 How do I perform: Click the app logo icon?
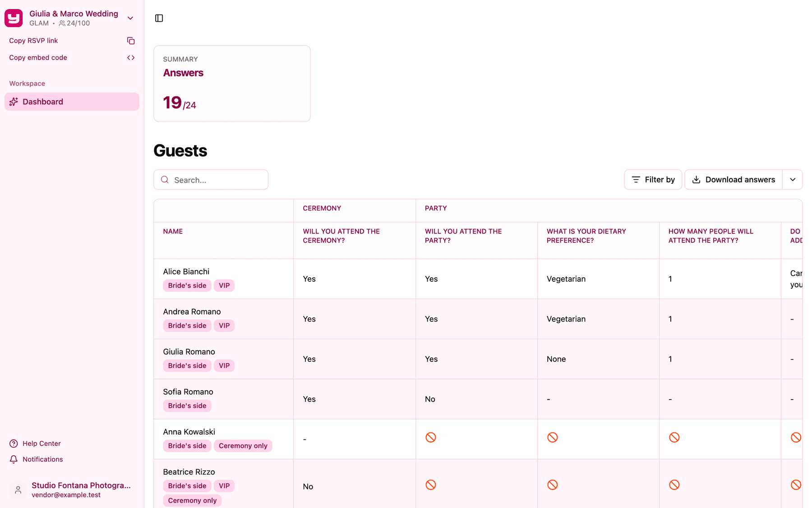coord(14,18)
